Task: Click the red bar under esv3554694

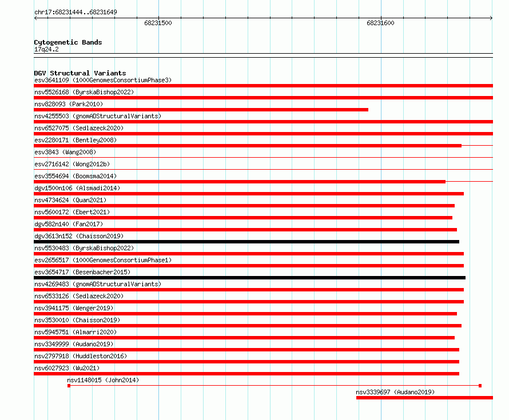Action: (x=240, y=182)
